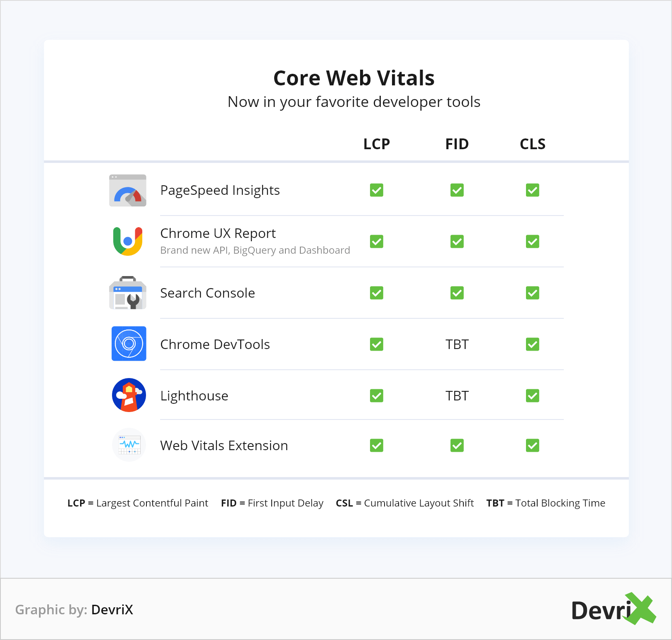Click the Chrome DevTools label
This screenshot has height=640, width=672.
point(215,344)
